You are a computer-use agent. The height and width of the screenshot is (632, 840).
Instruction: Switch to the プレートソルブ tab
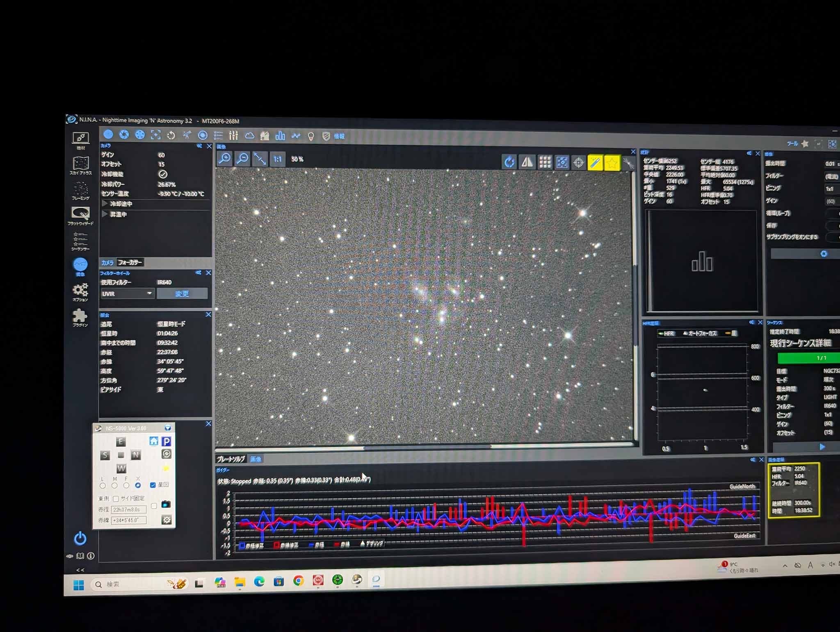coord(231,459)
